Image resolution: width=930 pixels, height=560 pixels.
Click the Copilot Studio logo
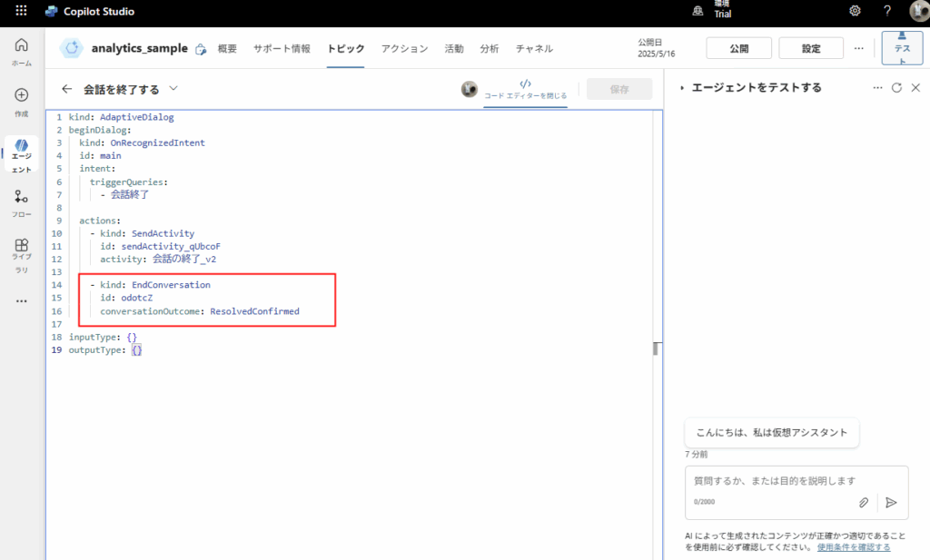click(52, 11)
